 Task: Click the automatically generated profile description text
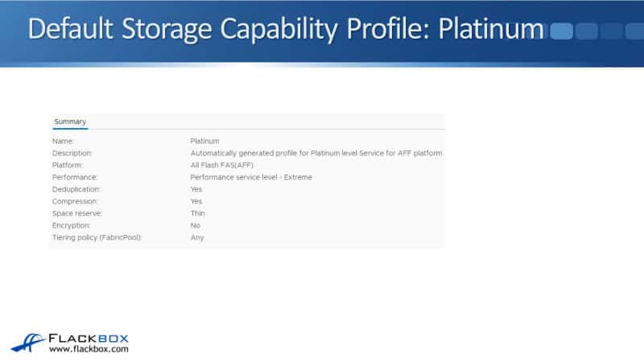(316, 153)
